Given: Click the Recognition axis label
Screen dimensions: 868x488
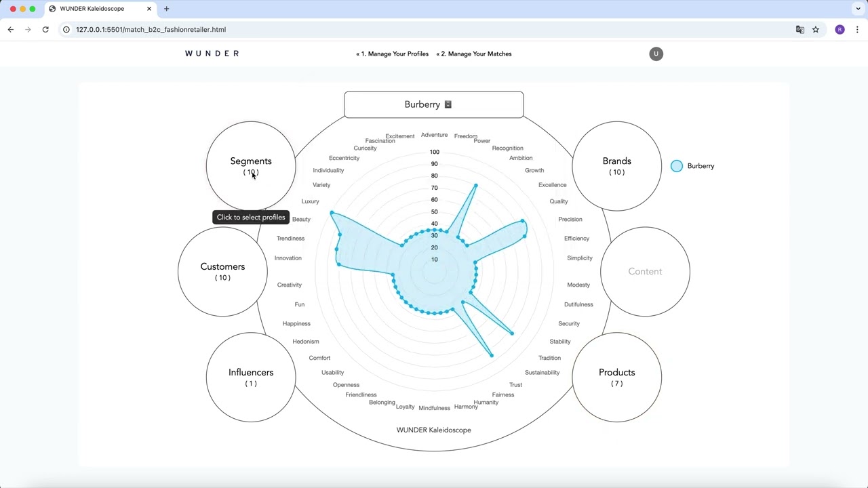Looking at the screenshot, I should 508,148.
